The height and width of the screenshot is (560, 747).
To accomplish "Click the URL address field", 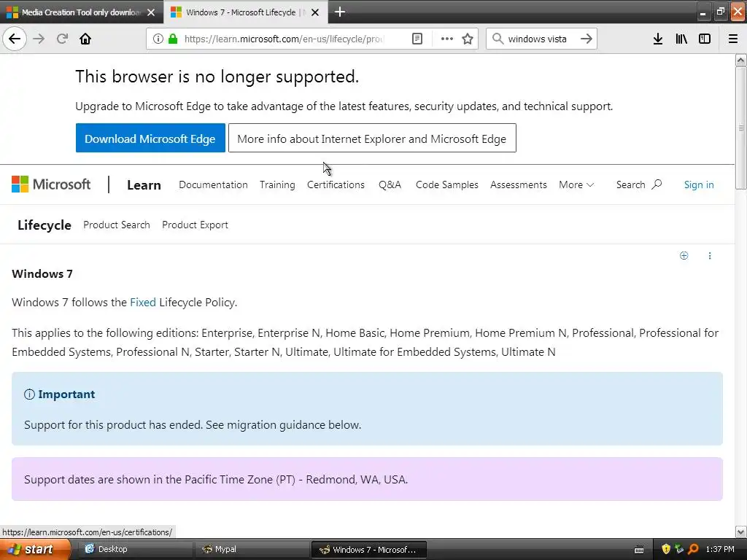I will click(x=284, y=39).
